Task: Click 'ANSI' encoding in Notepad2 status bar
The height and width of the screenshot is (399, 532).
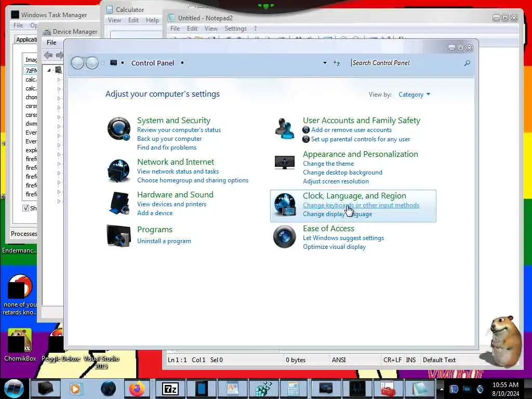Action: (339, 360)
